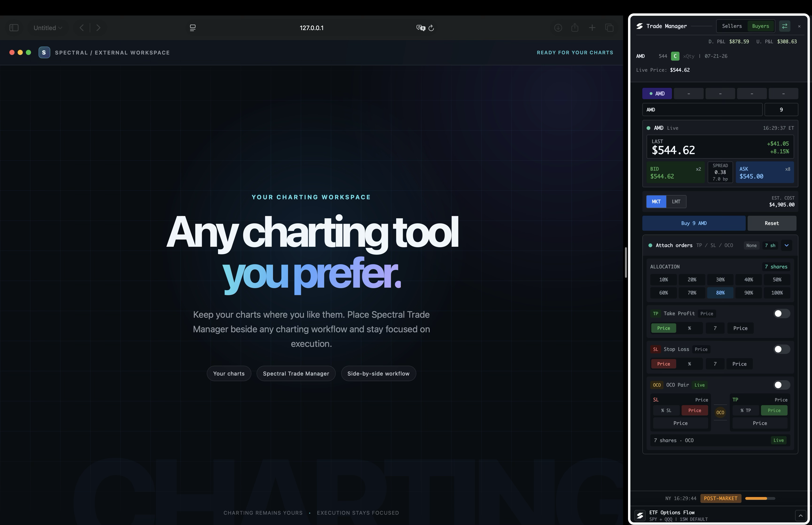
Task: Choose green Price mode for Take Profit
Action: click(664, 328)
